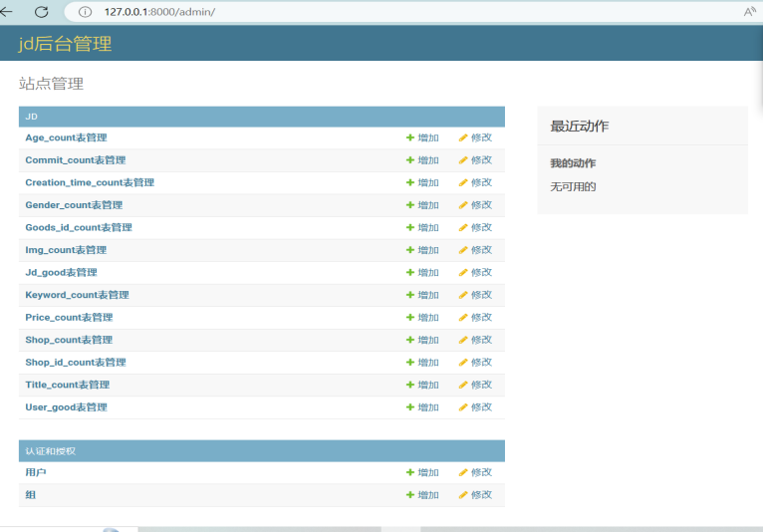Screen dimensions: 763x532
Task: Open Img_count表管理 link
Action: (66, 250)
